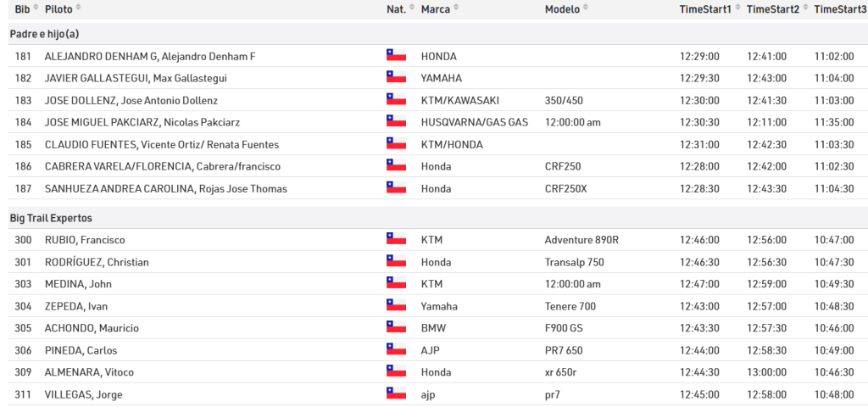
Task: Click the sort arrows next to Bib
Action: (x=36, y=8)
